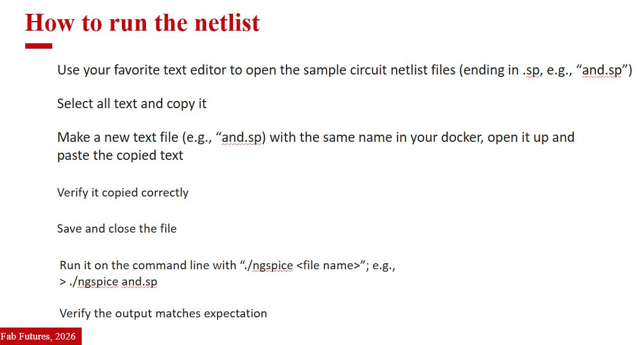Click "Use your favorite text editor" phrase
The width and height of the screenshot is (644, 345).
tap(141, 70)
